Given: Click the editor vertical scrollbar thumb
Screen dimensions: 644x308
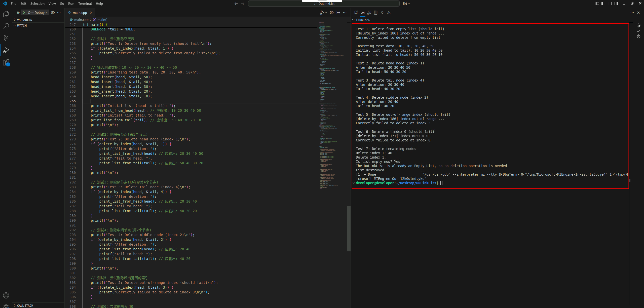Looking at the screenshot, I should 349,228.
